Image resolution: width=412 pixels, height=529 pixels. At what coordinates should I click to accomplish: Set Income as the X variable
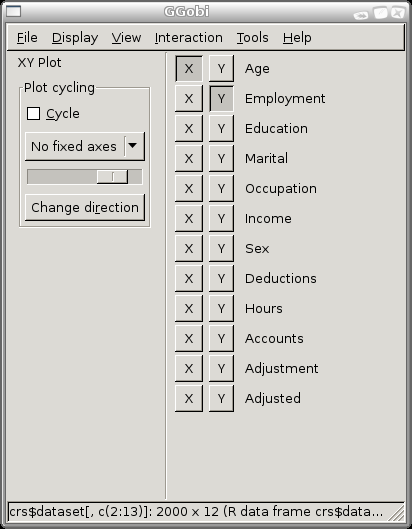click(189, 219)
